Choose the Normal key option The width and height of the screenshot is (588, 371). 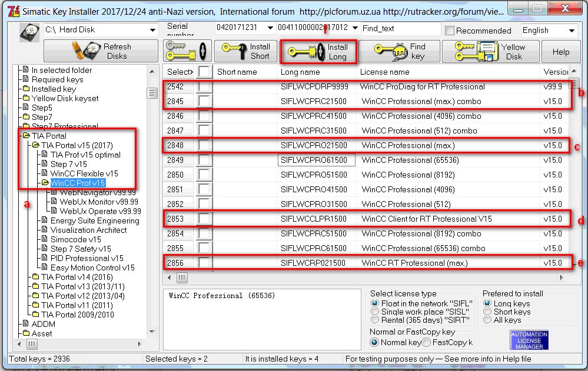374,342
